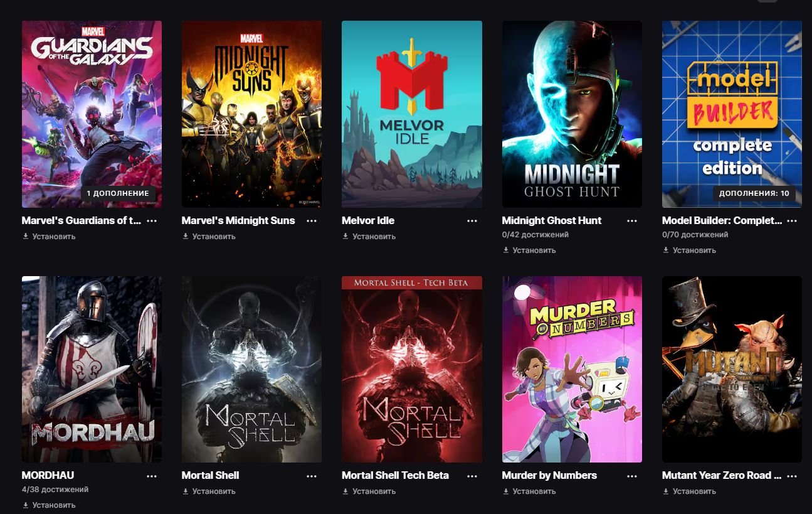Open more options for Marvel's Midnight Suns

(312, 221)
